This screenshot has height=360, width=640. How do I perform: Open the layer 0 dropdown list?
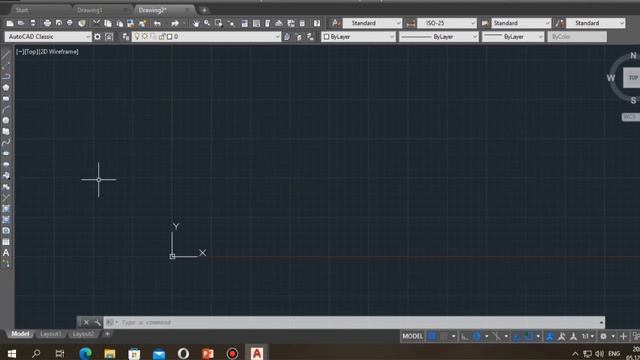206,37
